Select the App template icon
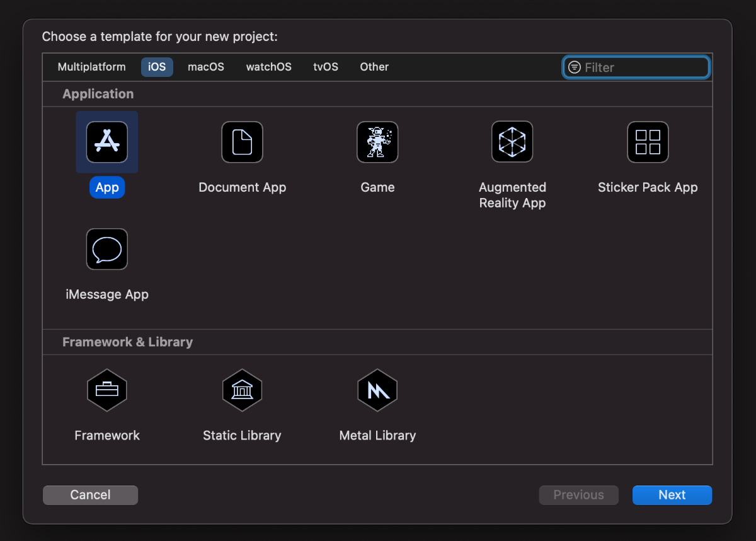This screenshot has height=541, width=756. (107, 142)
